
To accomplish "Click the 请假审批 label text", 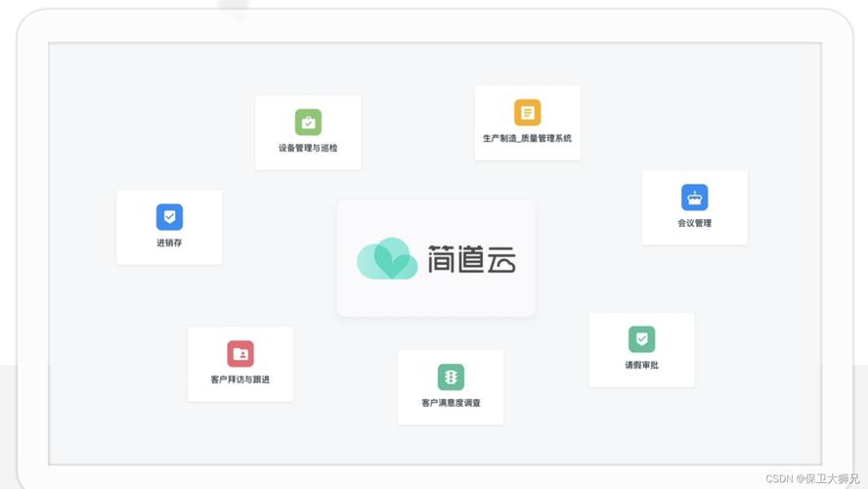I will 641,365.
